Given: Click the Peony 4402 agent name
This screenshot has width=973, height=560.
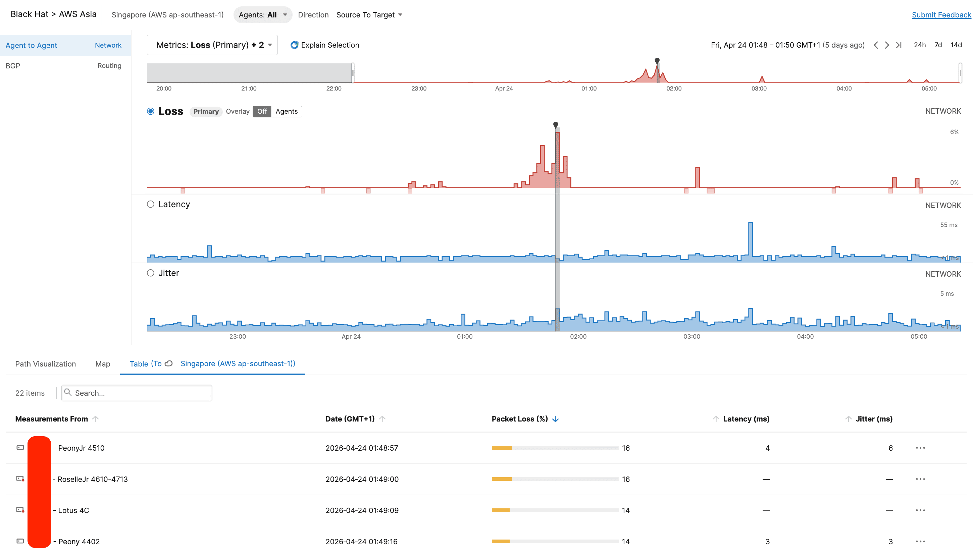Looking at the screenshot, I should [79, 542].
